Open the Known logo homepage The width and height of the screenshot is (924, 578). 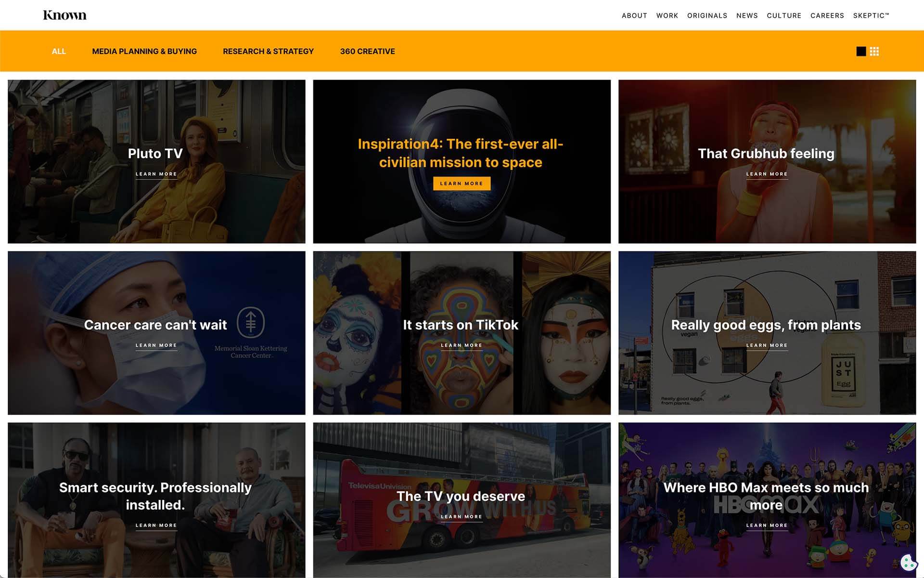coord(64,15)
